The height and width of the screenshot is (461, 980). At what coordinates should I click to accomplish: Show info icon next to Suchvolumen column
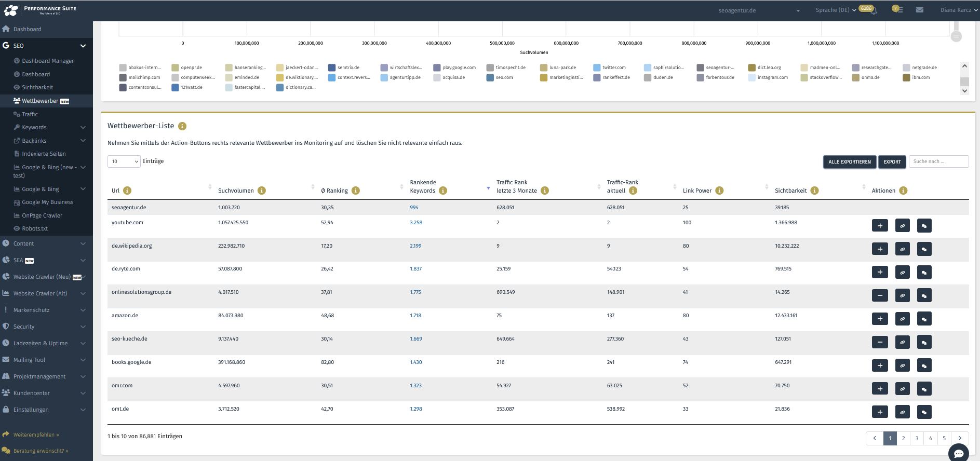pyautogui.click(x=262, y=191)
